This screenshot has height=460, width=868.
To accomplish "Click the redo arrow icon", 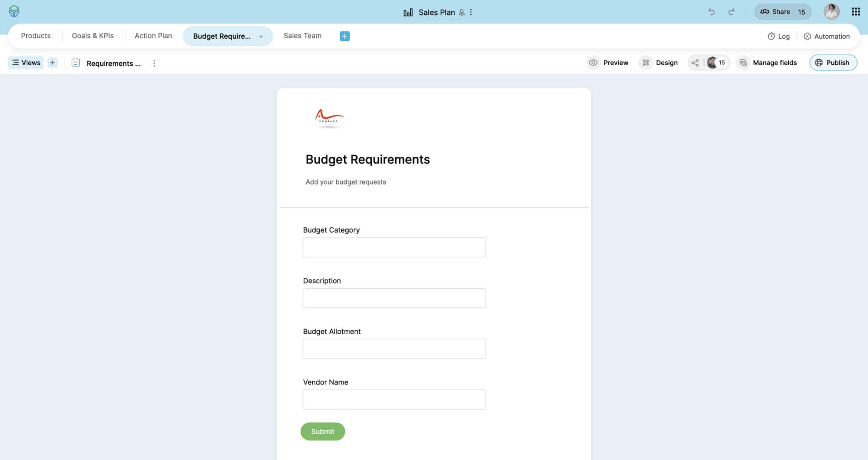I will pyautogui.click(x=731, y=12).
